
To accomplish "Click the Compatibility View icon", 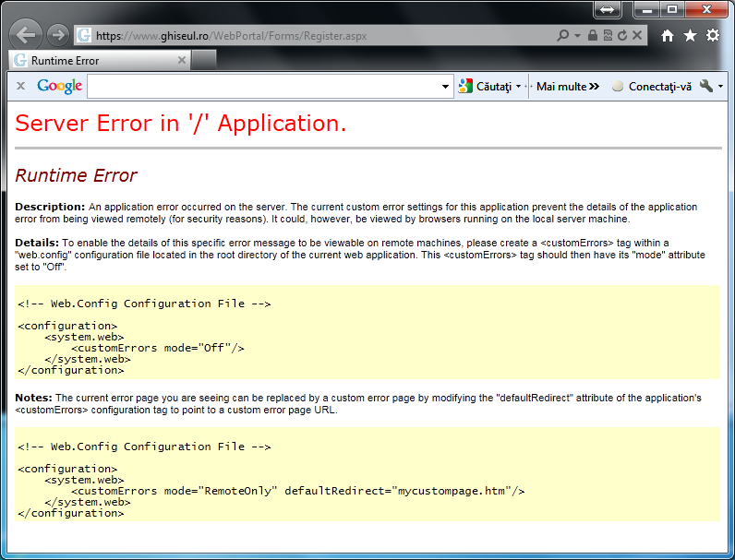I will coord(608,35).
